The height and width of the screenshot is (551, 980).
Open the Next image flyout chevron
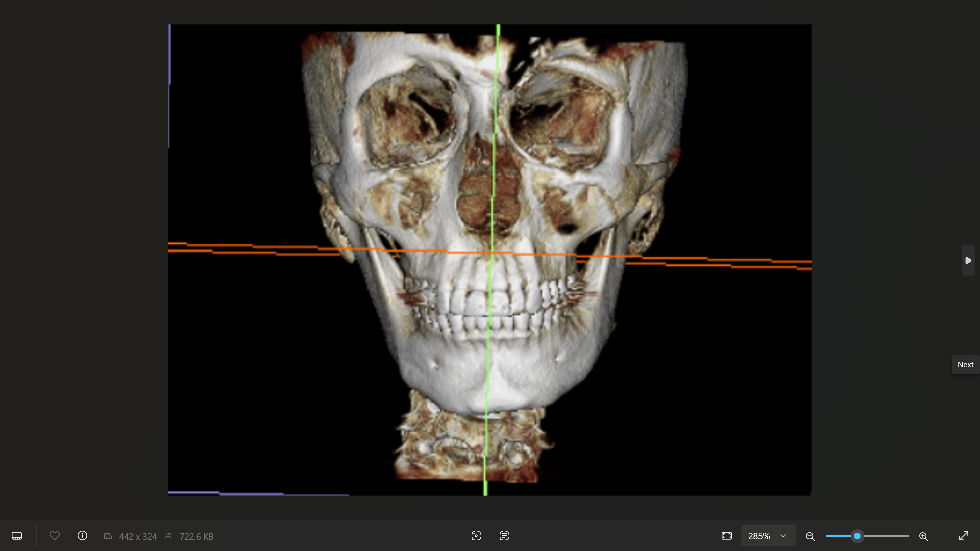pos(969,260)
